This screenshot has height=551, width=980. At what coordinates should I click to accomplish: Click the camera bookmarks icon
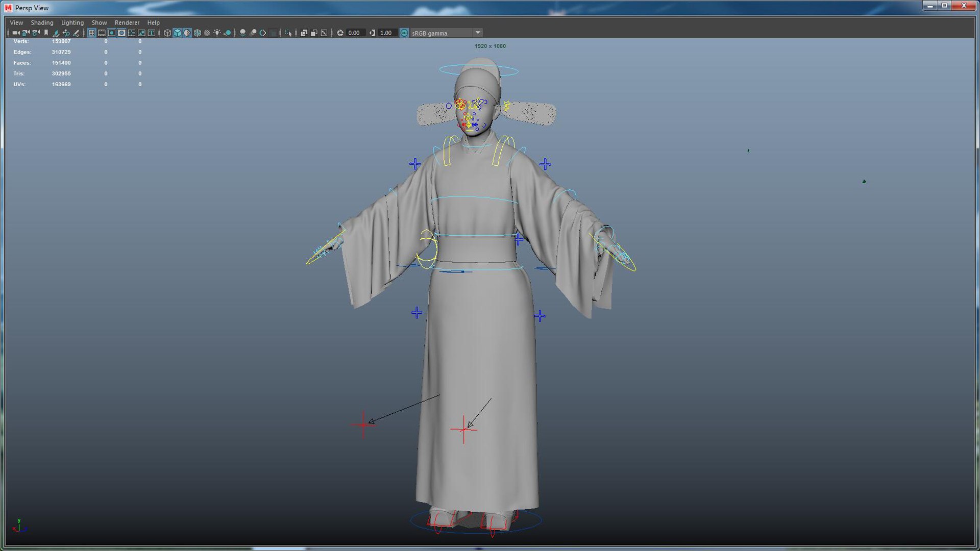(46, 33)
